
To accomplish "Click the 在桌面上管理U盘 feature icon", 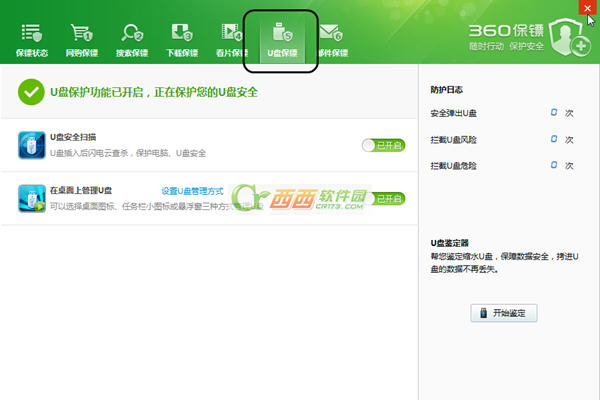I will [31, 197].
